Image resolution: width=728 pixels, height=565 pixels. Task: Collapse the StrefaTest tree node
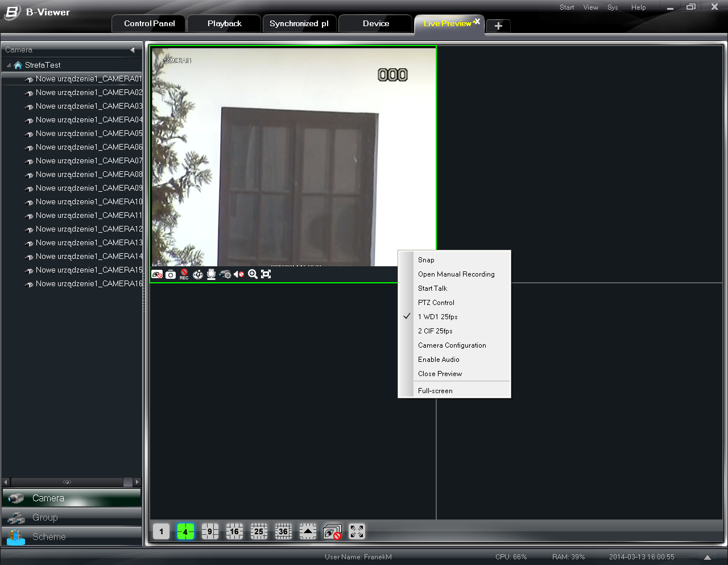(9, 65)
